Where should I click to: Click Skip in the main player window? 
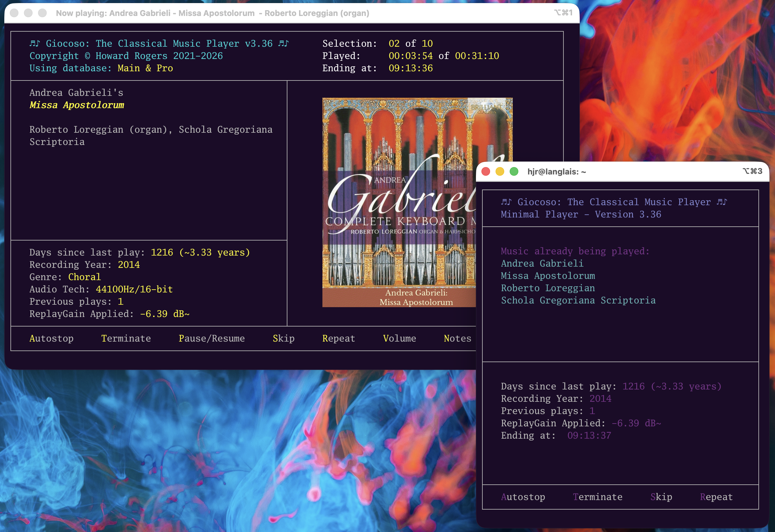pyautogui.click(x=283, y=338)
